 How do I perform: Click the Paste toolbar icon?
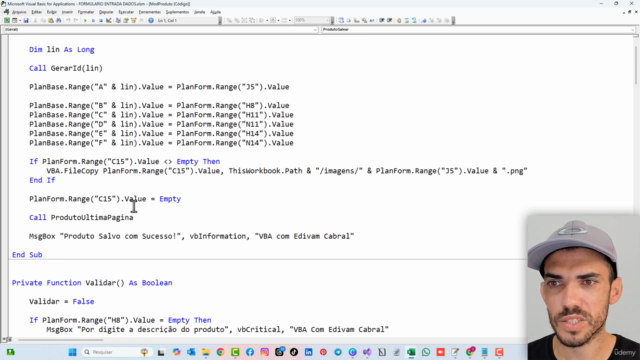pyautogui.click(x=51, y=20)
